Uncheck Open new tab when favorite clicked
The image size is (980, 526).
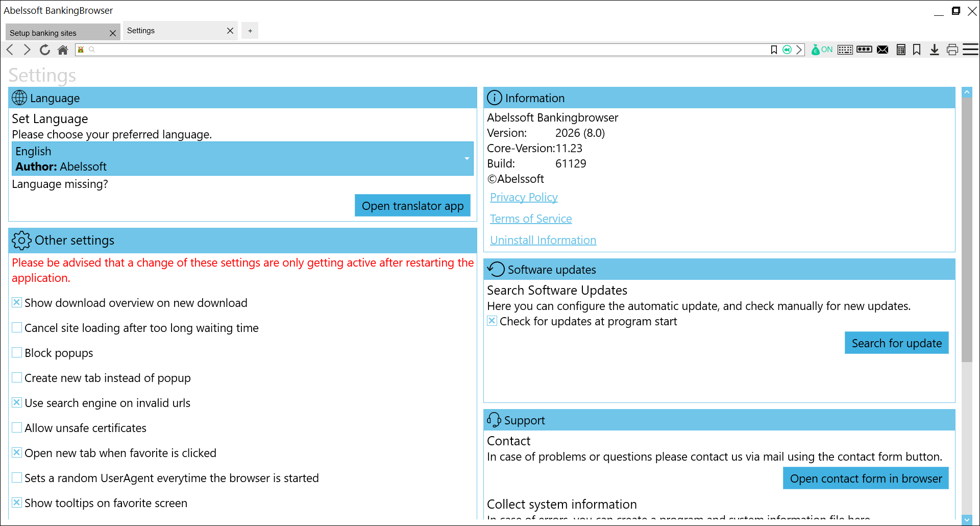(17, 452)
